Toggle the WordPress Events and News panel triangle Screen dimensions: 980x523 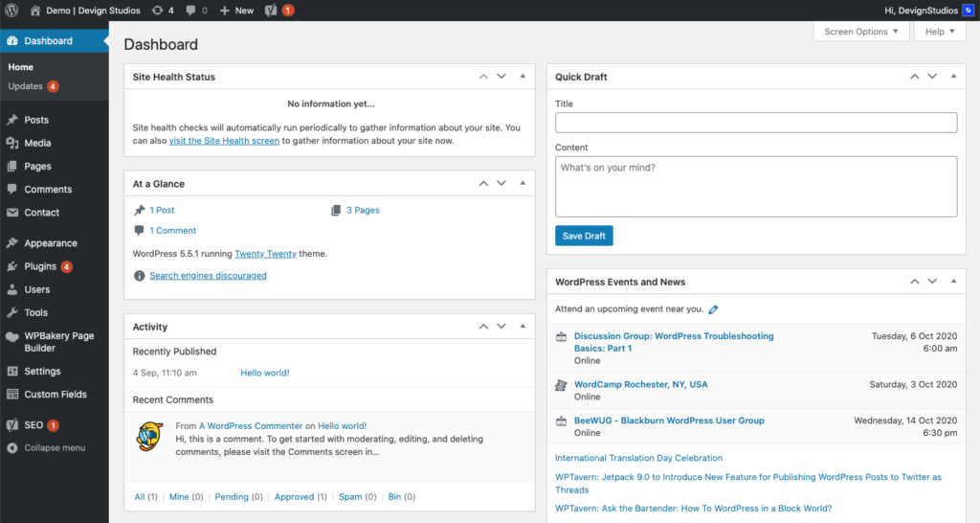(x=953, y=282)
